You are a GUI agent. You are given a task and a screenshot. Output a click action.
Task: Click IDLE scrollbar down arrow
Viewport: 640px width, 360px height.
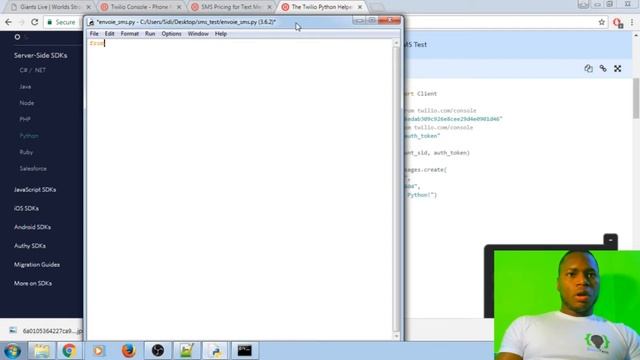tap(396, 336)
